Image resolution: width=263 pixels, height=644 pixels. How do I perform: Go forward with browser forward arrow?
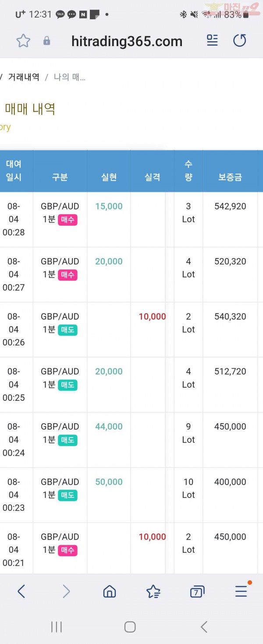[66, 591]
